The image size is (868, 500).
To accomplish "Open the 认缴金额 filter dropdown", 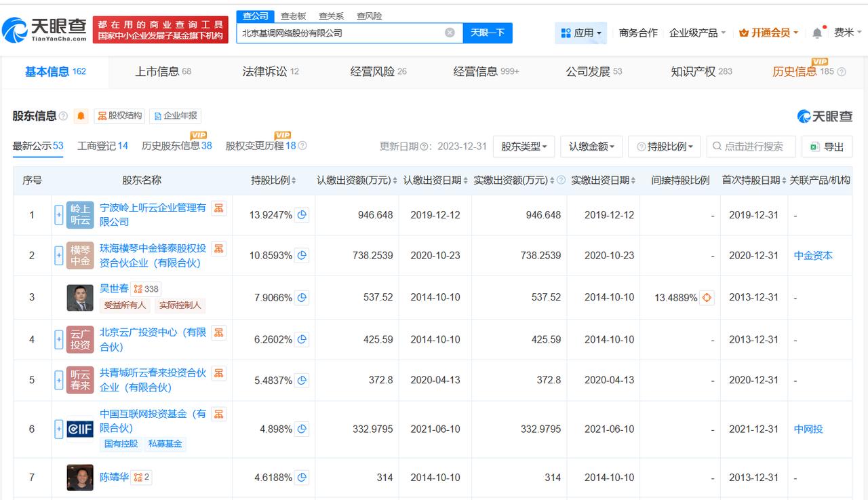I will tap(591, 147).
